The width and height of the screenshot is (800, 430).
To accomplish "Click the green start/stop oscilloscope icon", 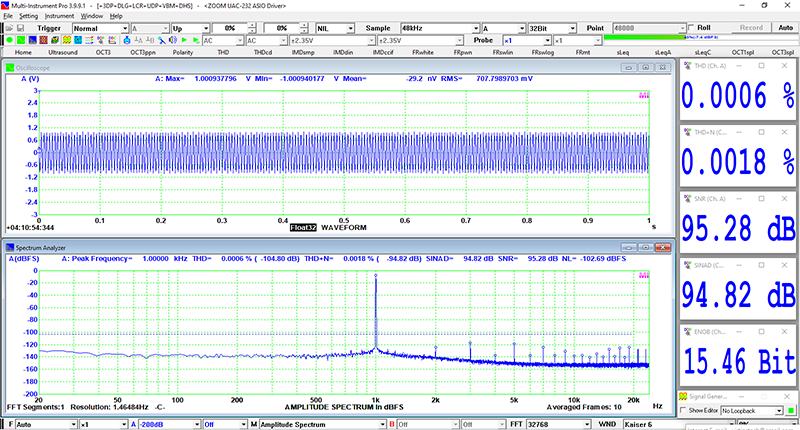I will (x=8, y=40).
